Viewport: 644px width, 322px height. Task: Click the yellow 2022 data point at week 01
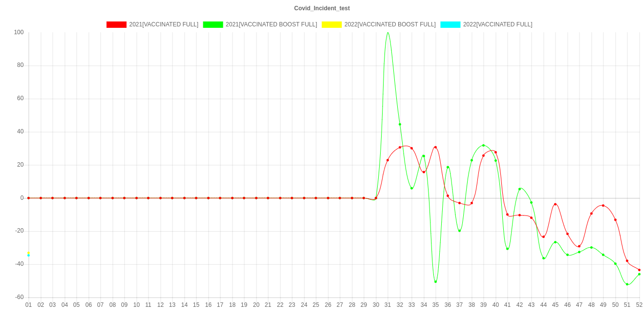coord(29,253)
